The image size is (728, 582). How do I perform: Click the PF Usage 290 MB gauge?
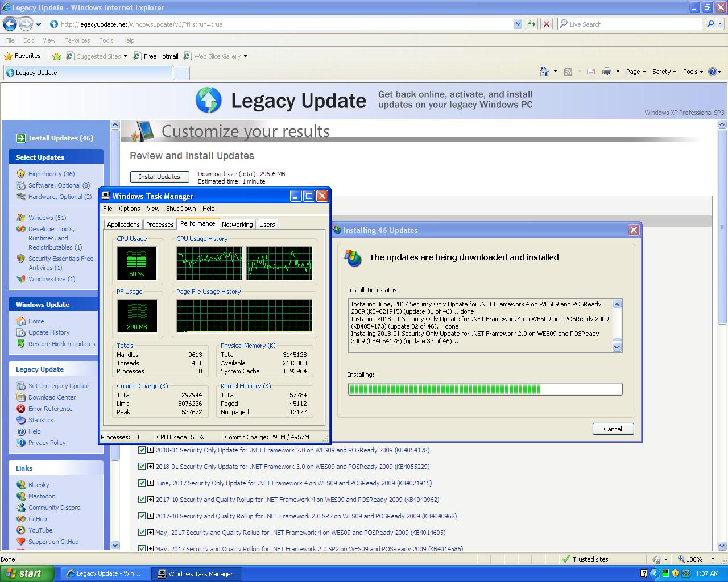136,316
